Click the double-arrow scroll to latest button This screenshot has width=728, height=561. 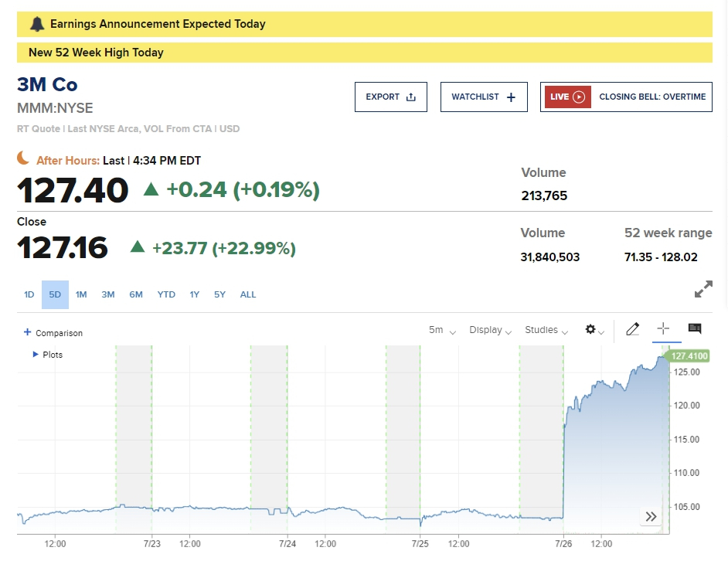(x=651, y=517)
